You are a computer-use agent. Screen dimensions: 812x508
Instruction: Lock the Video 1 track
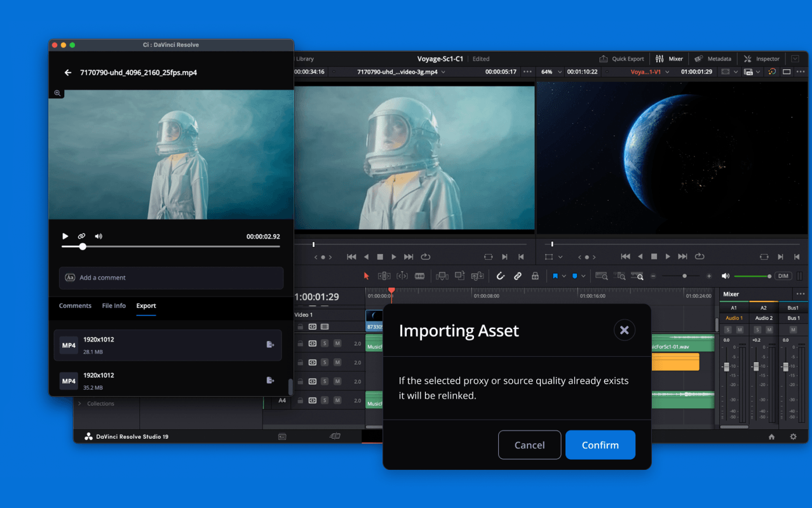click(x=301, y=326)
